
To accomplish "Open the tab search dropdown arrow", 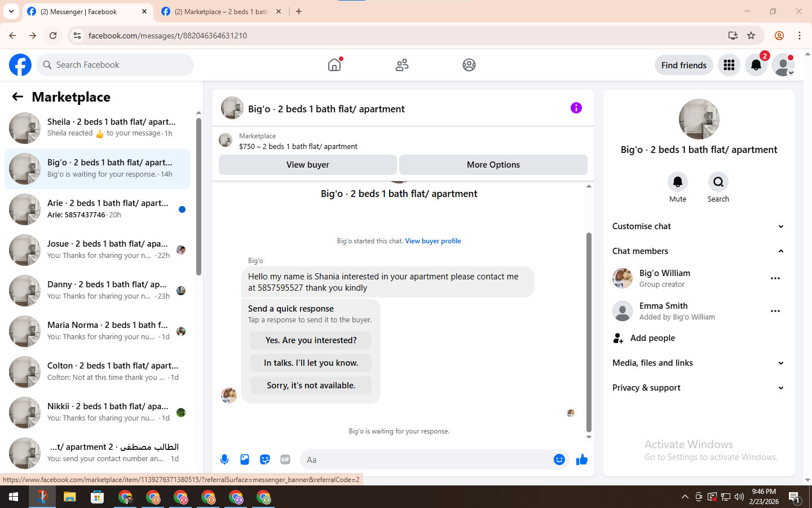I will coord(11,11).
